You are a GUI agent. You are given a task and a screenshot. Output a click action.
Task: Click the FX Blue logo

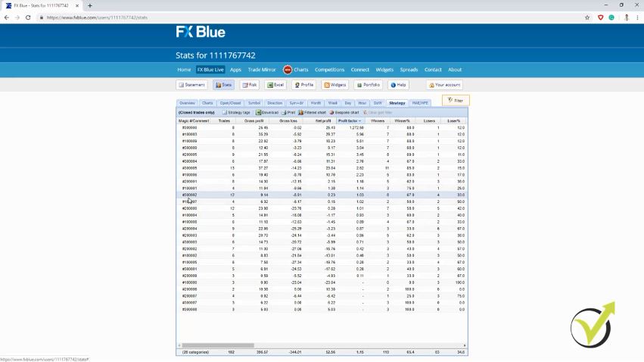click(x=201, y=32)
